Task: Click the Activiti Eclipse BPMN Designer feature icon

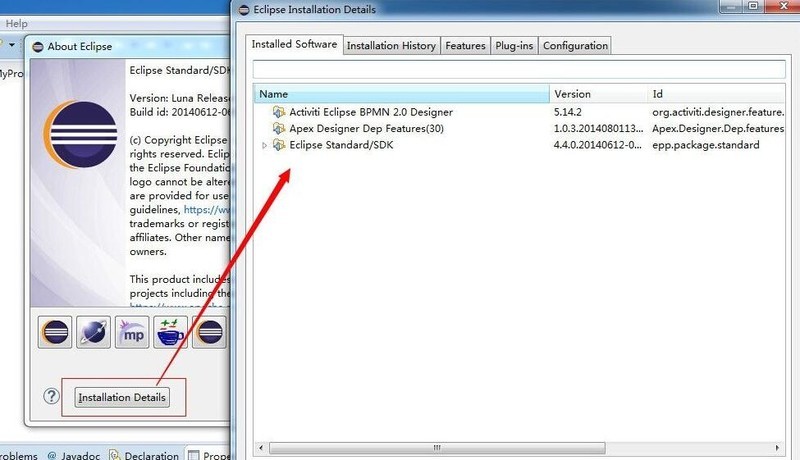Action: 279,112
